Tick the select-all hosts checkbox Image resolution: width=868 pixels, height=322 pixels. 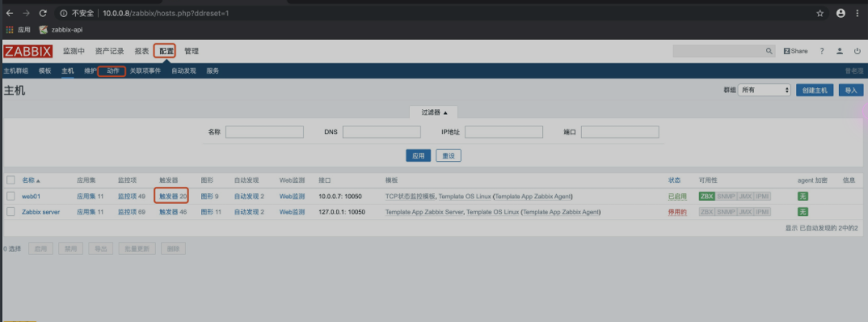click(11, 180)
